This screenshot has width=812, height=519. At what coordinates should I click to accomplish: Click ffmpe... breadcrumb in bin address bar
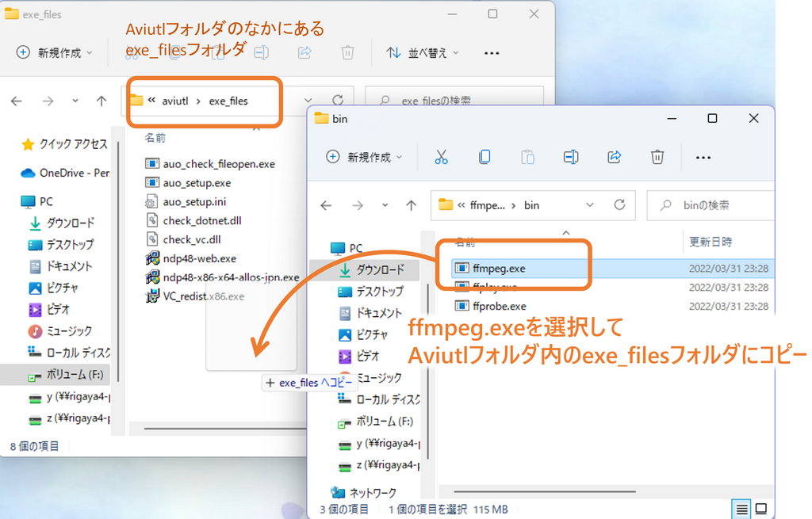[488, 205]
